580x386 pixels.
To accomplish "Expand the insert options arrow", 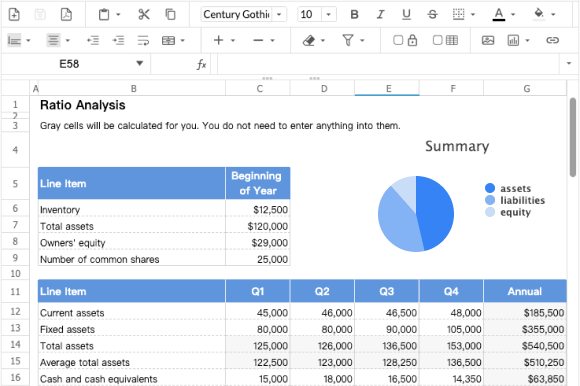I will [233, 41].
